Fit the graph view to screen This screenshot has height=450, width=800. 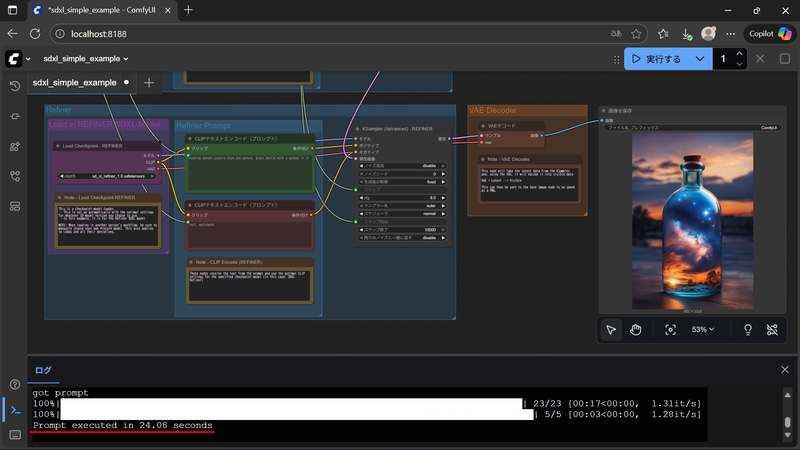670,330
